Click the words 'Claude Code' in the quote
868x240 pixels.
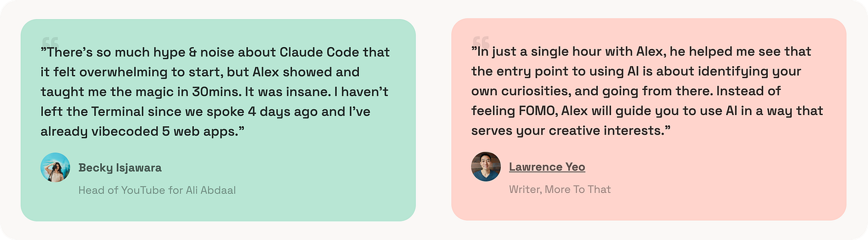(x=313, y=52)
